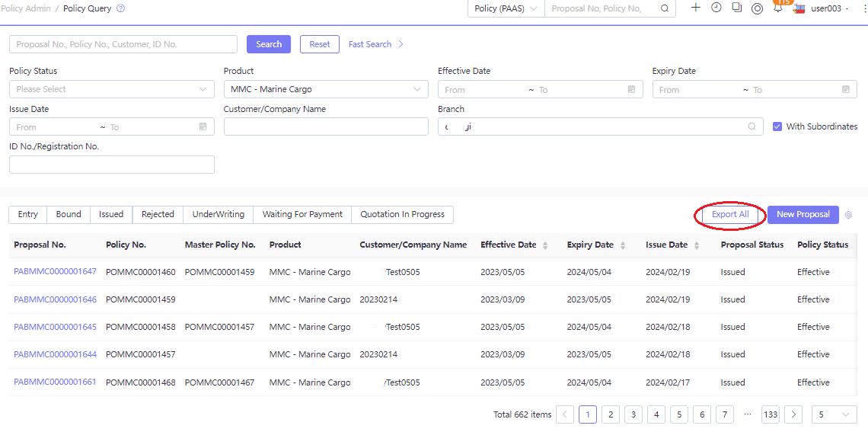Screen dimensions: 868x432
Task: Select the Issued status tab
Action: pyautogui.click(x=111, y=214)
